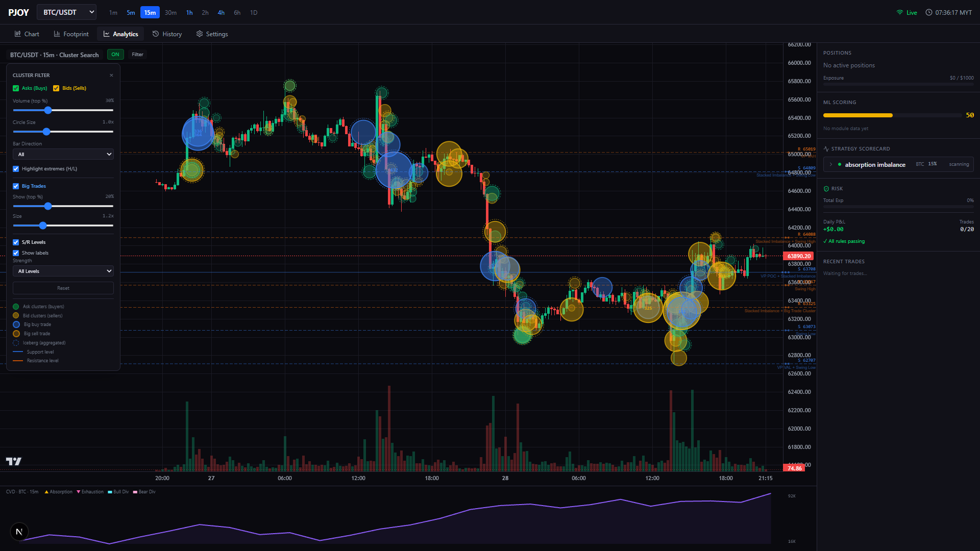Open the Chart tab
The width and height of the screenshot is (980, 551).
(x=27, y=34)
